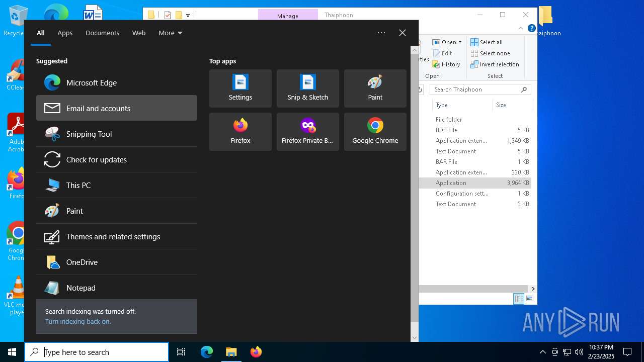Switch to the Documents search tab

102,33
